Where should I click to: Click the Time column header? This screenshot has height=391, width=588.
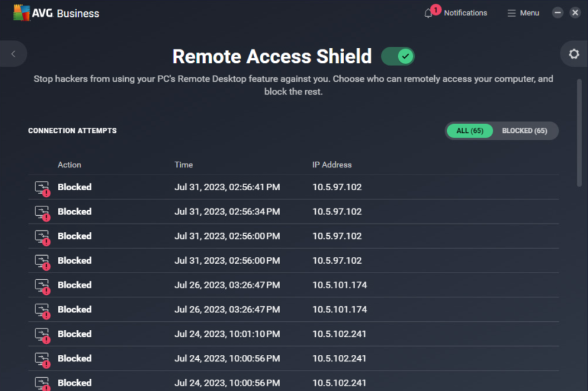pyautogui.click(x=183, y=165)
